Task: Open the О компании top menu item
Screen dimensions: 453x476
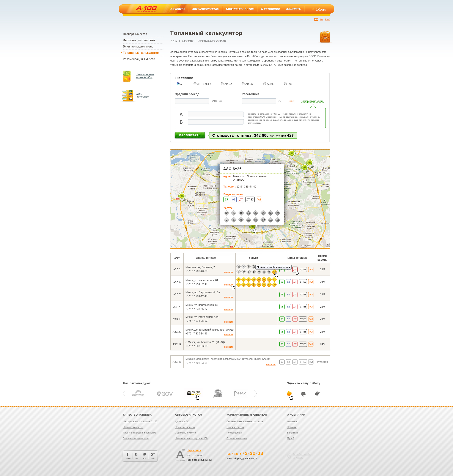Action: point(270,9)
